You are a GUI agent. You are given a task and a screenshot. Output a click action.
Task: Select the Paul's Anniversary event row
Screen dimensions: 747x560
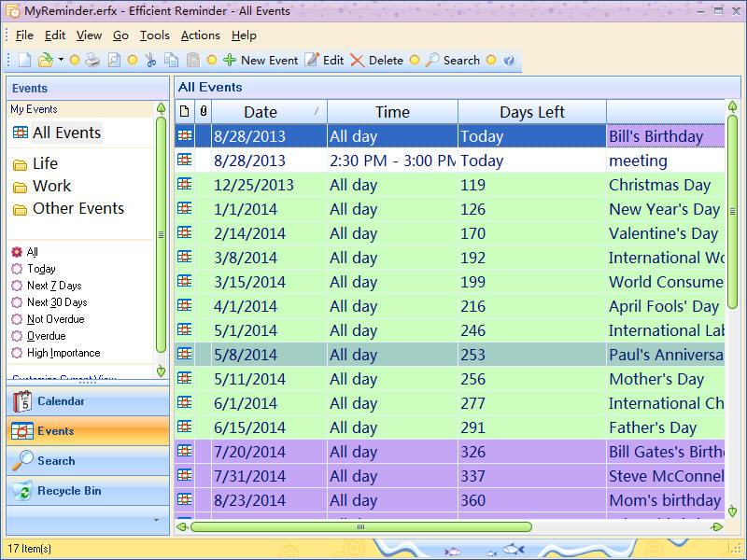click(450, 355)
